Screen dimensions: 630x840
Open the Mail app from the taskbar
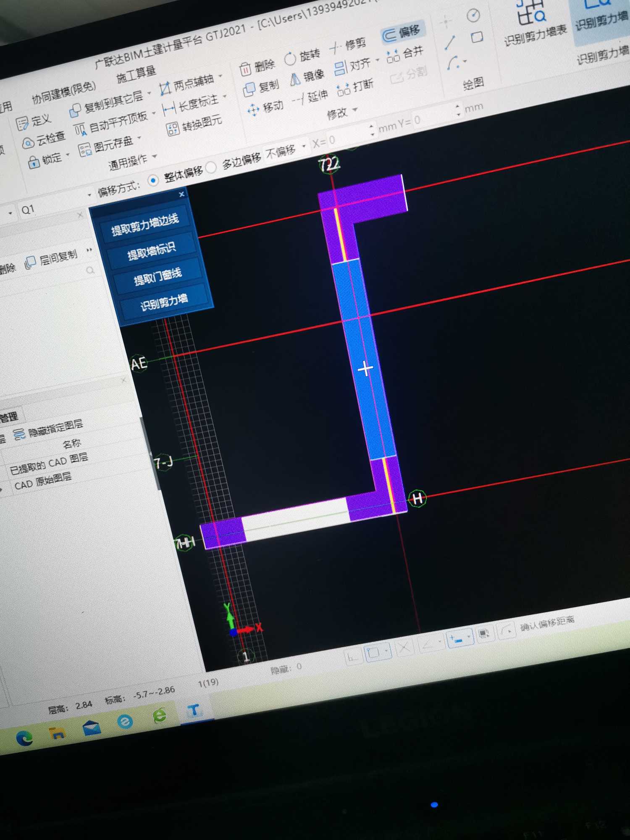(91, 727)
